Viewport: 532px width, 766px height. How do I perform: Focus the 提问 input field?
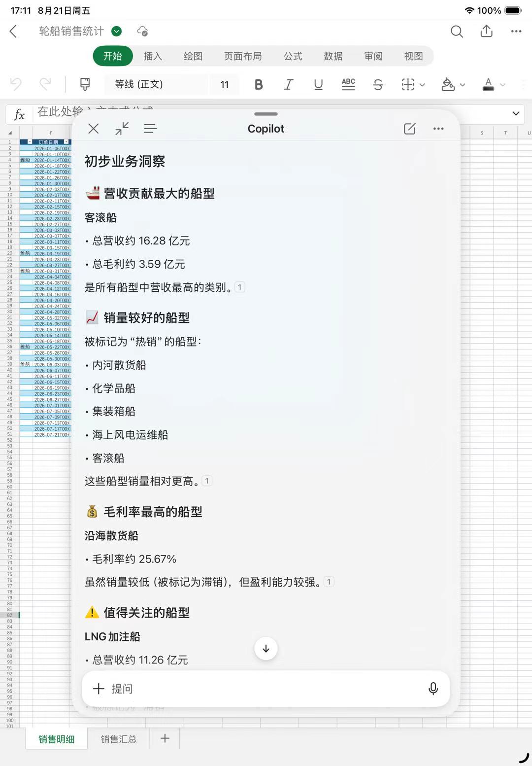[266, 689]
